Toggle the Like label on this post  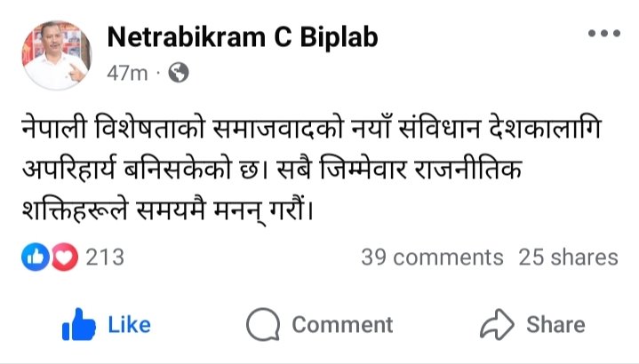(129, 325)
